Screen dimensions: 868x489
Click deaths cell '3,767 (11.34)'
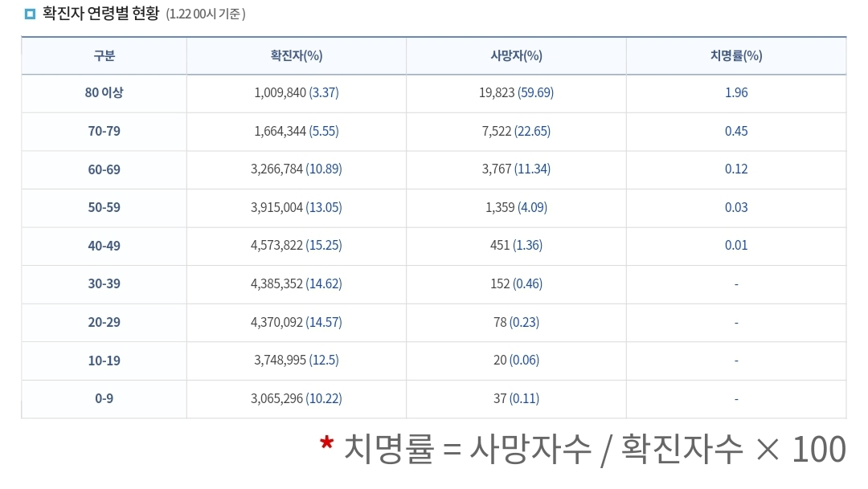tap(516, 169)
